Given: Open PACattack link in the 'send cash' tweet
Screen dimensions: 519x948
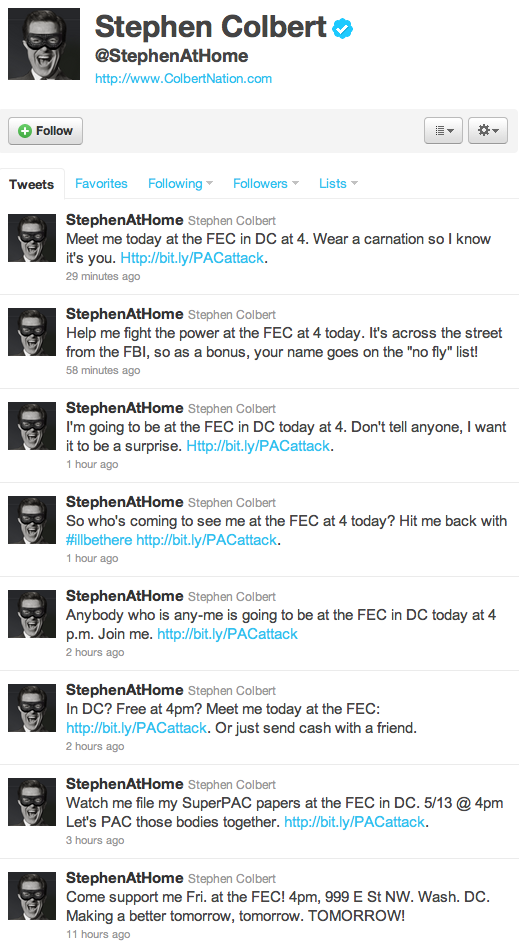Looking at the screenshot, I should [136, 728].
